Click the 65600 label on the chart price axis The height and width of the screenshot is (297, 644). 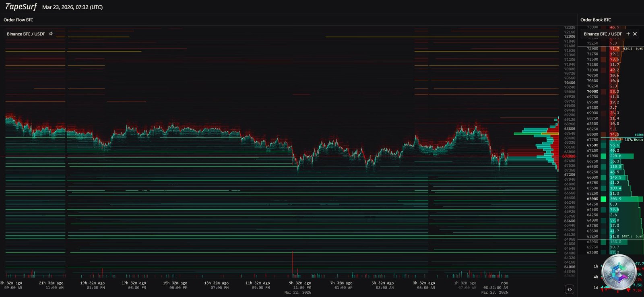coord(570,221)
